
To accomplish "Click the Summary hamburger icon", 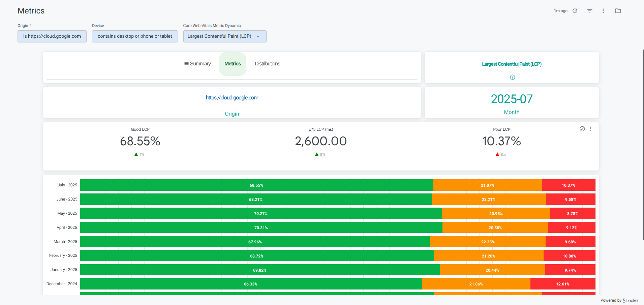I will [186, 63].
